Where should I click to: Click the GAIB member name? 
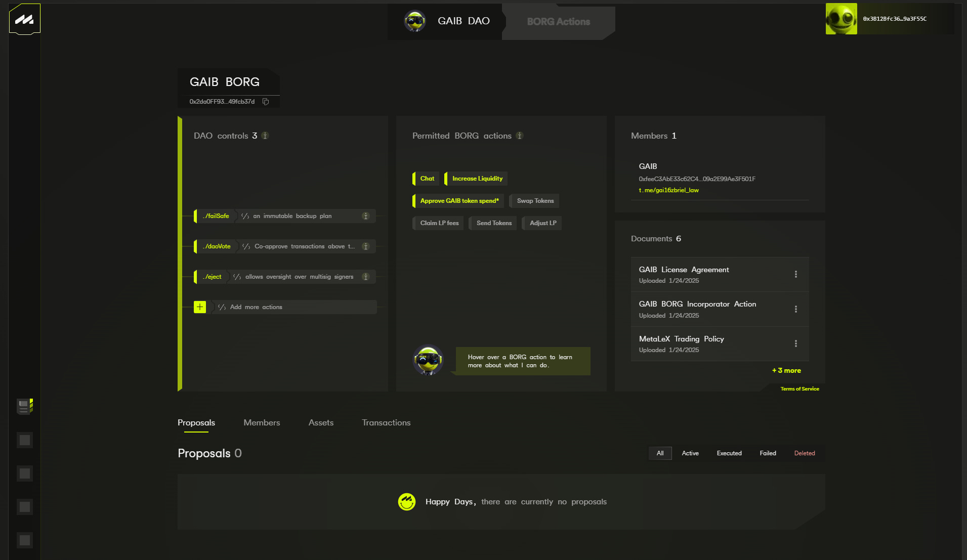648,166
